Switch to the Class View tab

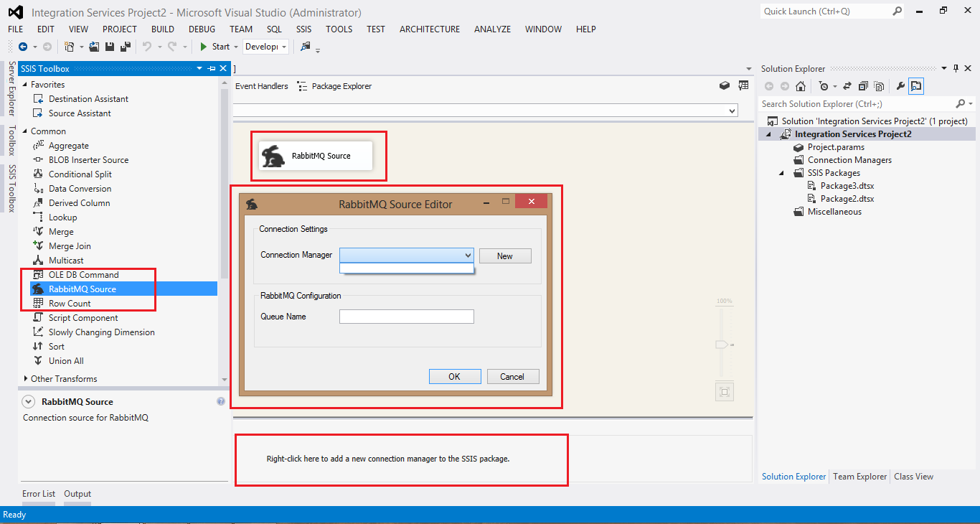pos(913,477)
